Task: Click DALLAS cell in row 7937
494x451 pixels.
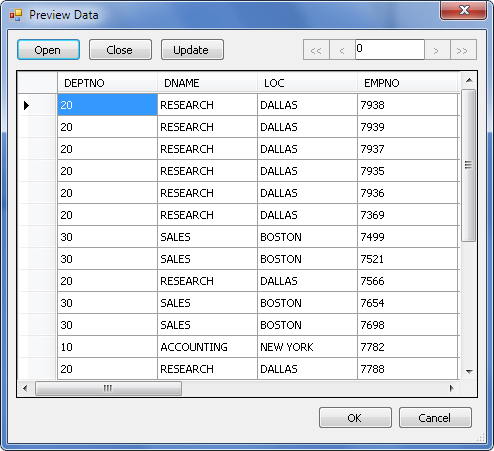Action: (307, 149)
